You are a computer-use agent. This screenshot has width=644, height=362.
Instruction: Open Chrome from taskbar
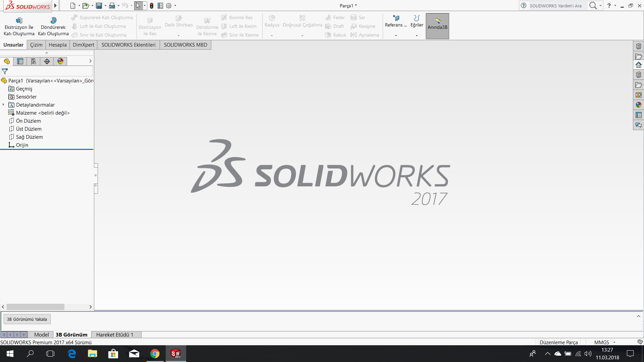click(x=155, y=354)
